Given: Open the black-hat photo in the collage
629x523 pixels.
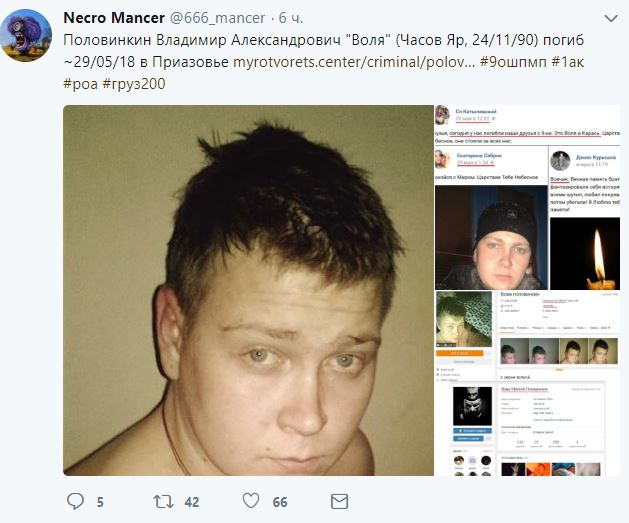Looking at the screenshot, I should [x=491, y=237].
